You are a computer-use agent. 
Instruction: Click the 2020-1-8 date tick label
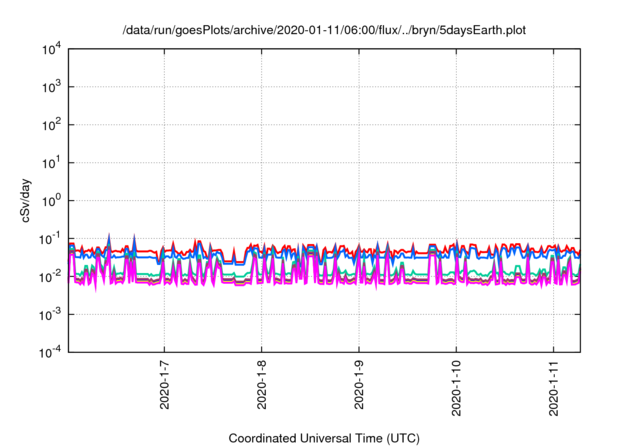(262, 384)
